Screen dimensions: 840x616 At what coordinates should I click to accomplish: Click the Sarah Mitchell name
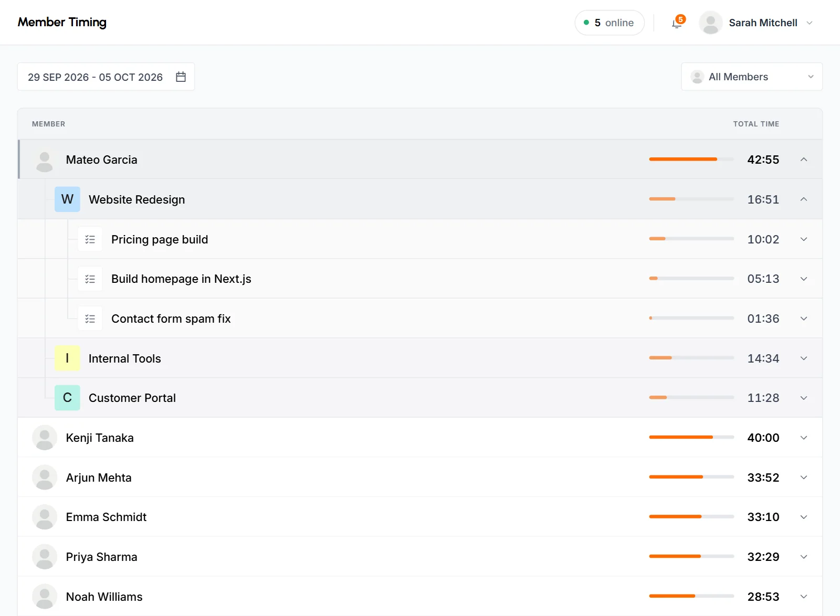763,23
